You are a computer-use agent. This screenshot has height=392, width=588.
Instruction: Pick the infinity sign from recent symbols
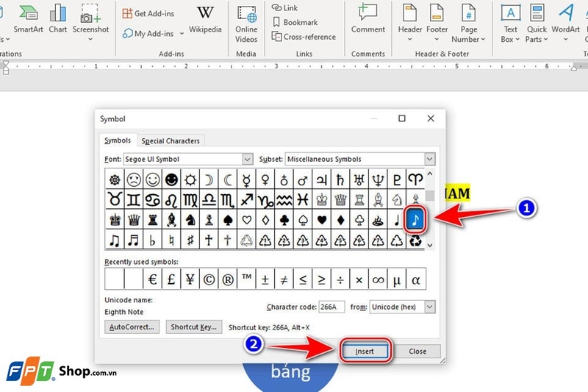click(x=378, y=279)
